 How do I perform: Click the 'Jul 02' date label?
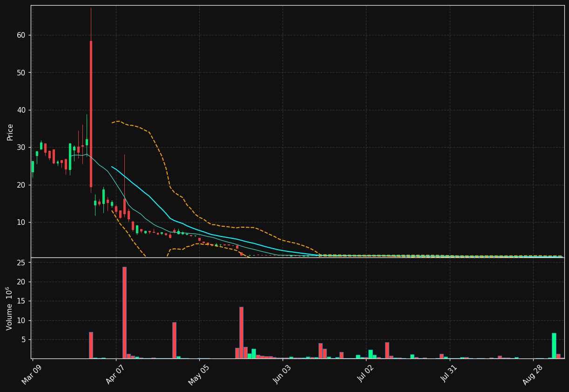tap(366, 374)
